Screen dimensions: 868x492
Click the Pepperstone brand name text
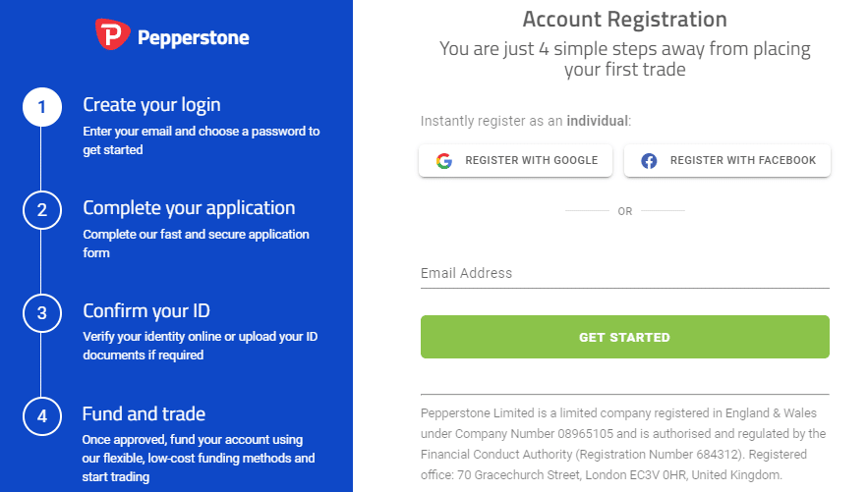click(194, 37)
